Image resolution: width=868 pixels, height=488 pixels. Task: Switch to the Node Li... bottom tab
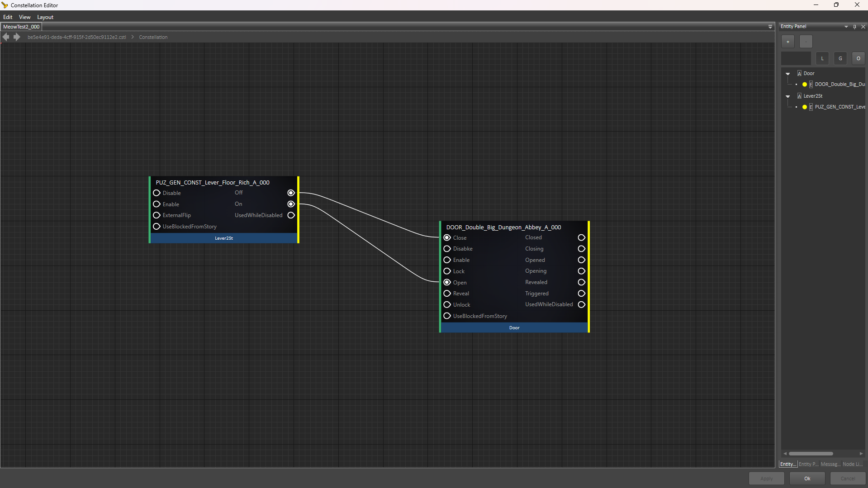[853, 464]
